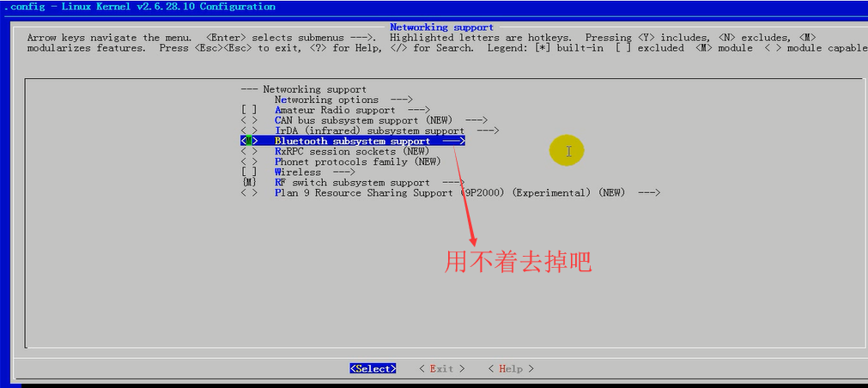Expand the CAN bus subsystem arrow
The height and width of the screenshot is (388, 868).
476,120
